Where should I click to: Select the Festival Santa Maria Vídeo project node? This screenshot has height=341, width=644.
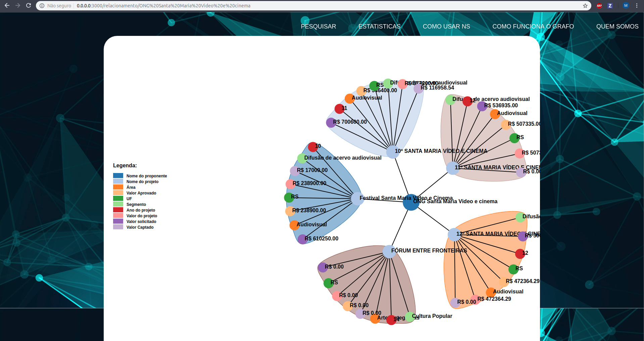pyautogui.click(x=357, y=198)
